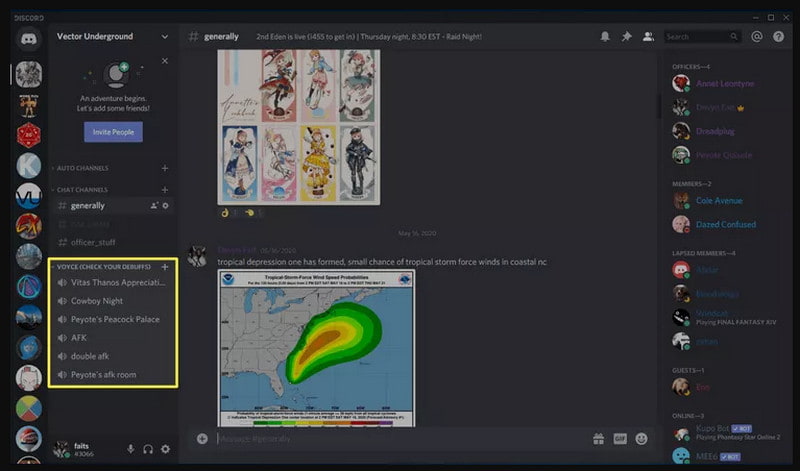Open Kupo Bot member entry
The width and height of the screenshot is (800, 471).
tap(724, 433)
